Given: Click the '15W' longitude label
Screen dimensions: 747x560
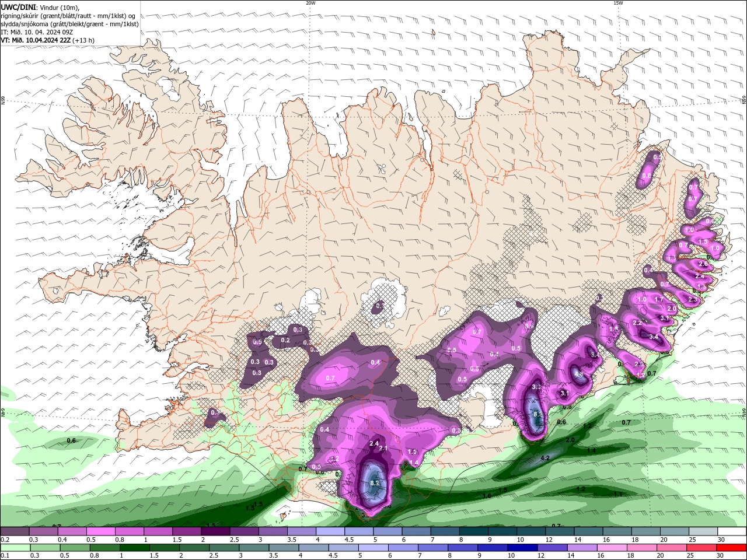Looking at the screenshot, I should click(618, 3).
